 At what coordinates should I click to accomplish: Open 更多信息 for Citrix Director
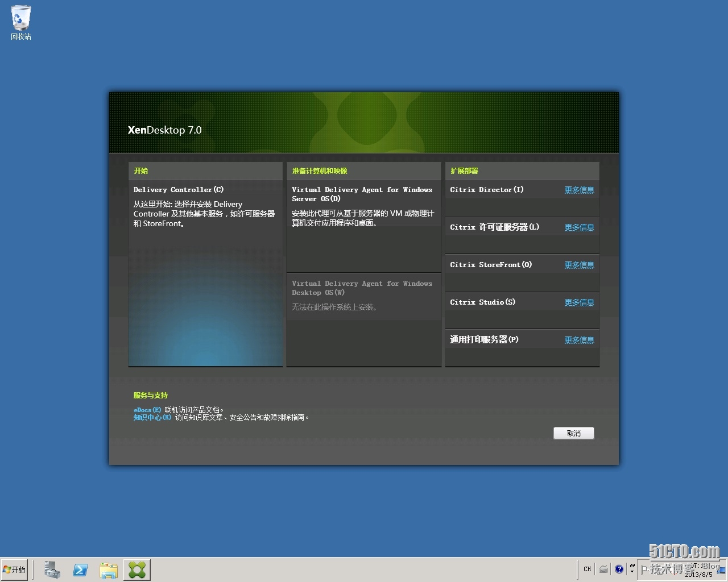(579, 190)
